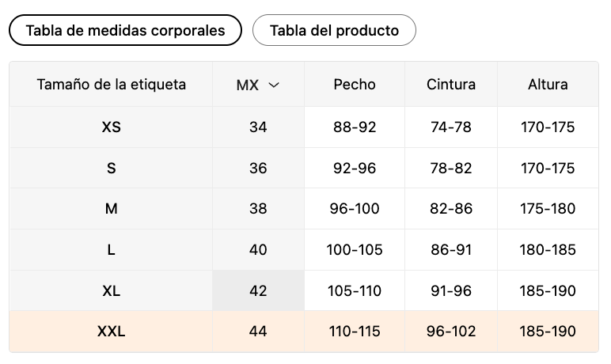Click the Tamaño de la etiqueta header
Image resolution: width=611 pixels, height=364 pixels.
(x=112, y=84)
